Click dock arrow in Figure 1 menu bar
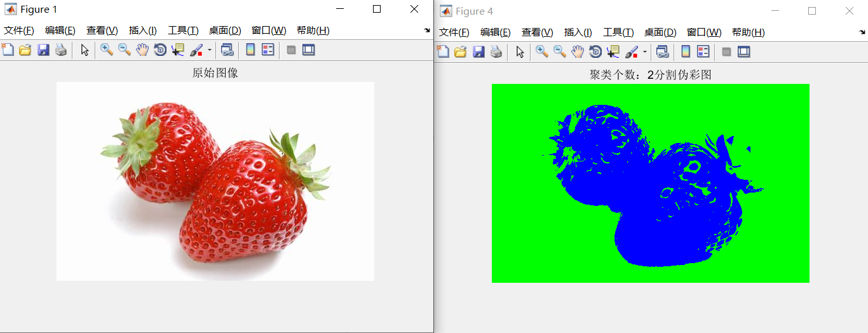The height and width of the screenshot is (333, 868). (x=427, y=31)
